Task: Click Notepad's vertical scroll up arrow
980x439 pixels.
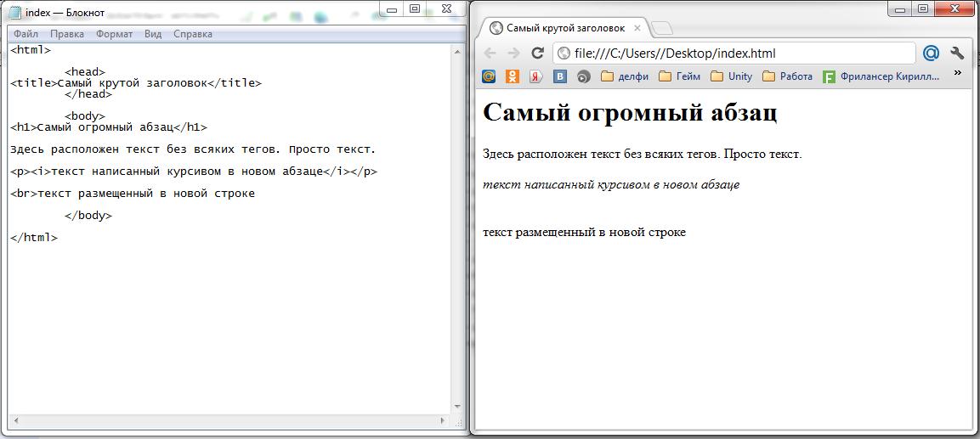Action: (x=457, y=51)
